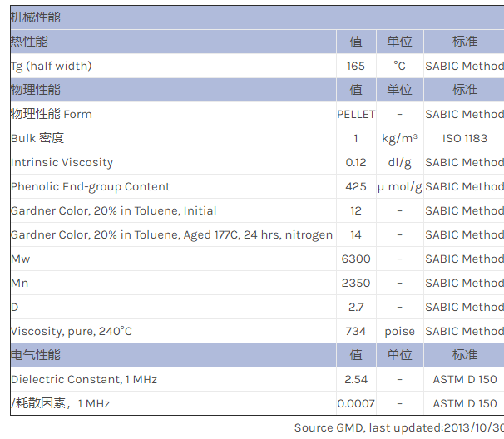Select the 0.0007 dissipation factor value
Image resolution: width=504 pixels, height=439 pixels.
point(356,403)
